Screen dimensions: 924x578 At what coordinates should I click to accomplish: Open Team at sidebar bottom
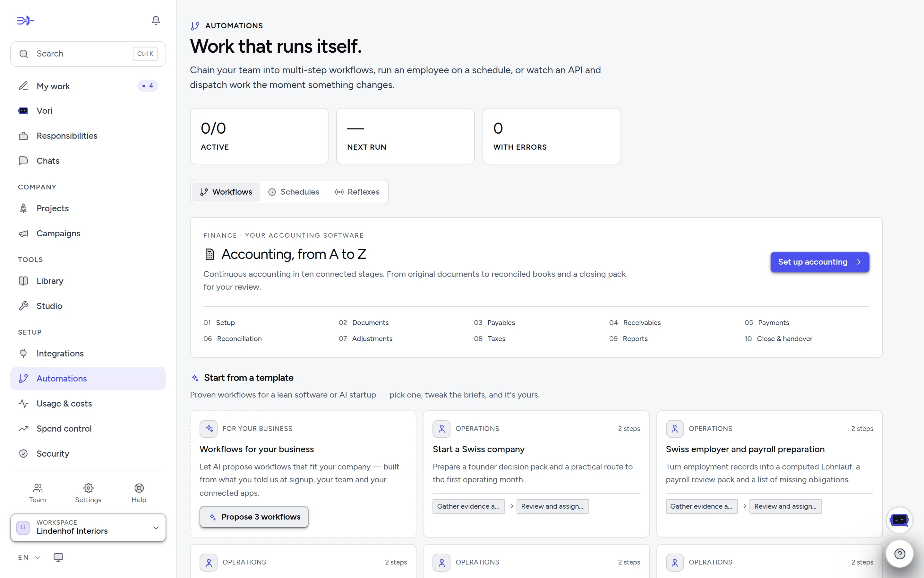coord(38,493)
